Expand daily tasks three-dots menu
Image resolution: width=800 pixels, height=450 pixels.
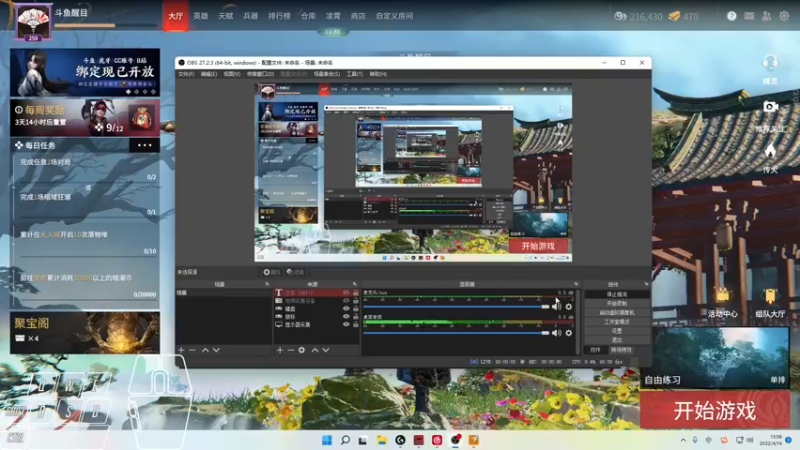[144, 145]
